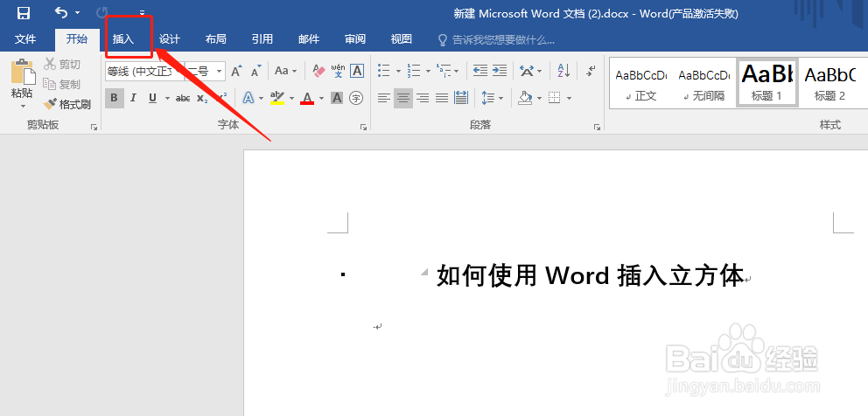The width and height of the screenshot is (868, 416).
Task: Open the font size 二号 dropdown
Action: pos(220,72)
